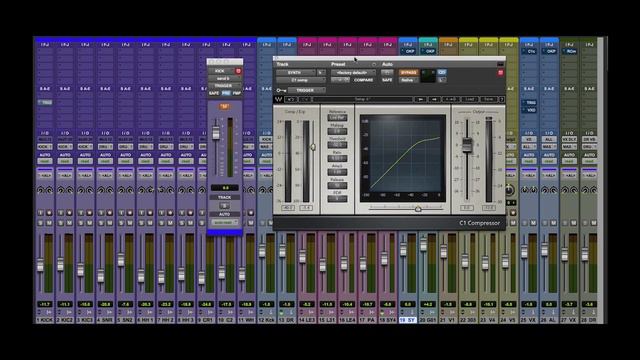This screenshot has height=360, width=640.
Task: Click left pan knob of track 1 KICK
Action: click(x=40, y=190)
